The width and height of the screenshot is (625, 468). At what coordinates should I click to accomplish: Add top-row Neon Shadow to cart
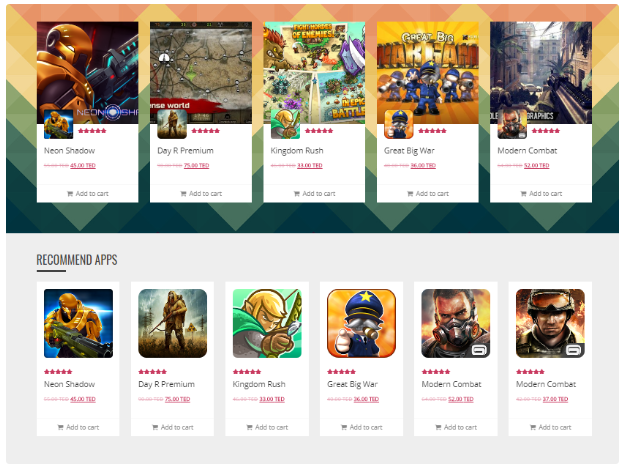click(88, 193)
